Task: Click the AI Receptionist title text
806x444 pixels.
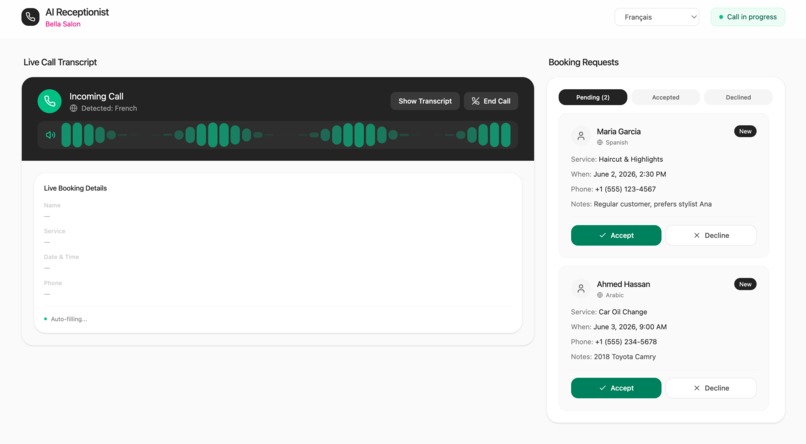Action: click(77, 12)
